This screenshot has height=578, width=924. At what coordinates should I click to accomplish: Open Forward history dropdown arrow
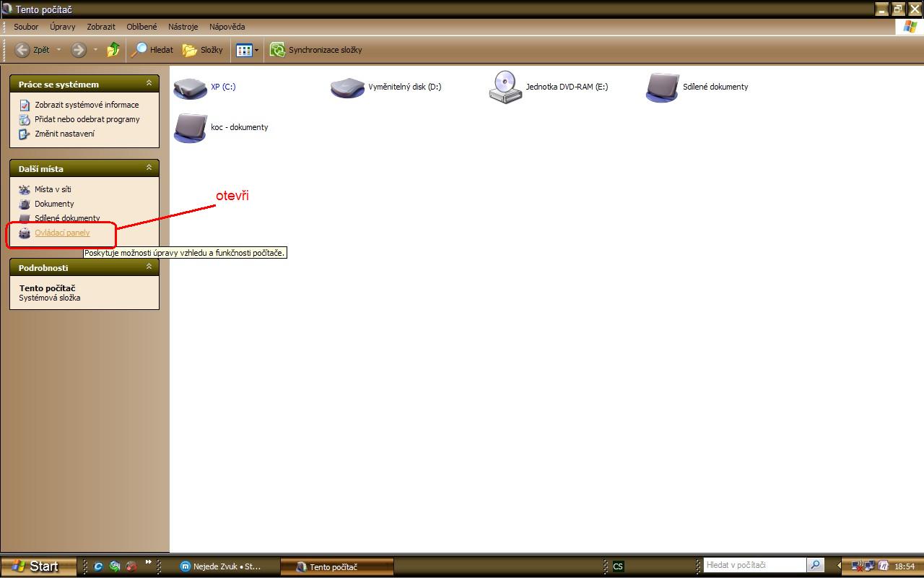point(95,50)
